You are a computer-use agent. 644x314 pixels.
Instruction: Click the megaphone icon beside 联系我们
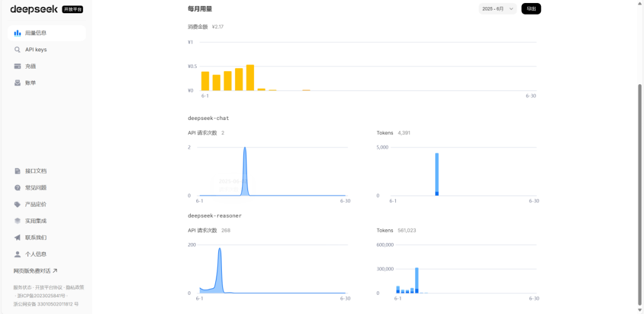17,238
